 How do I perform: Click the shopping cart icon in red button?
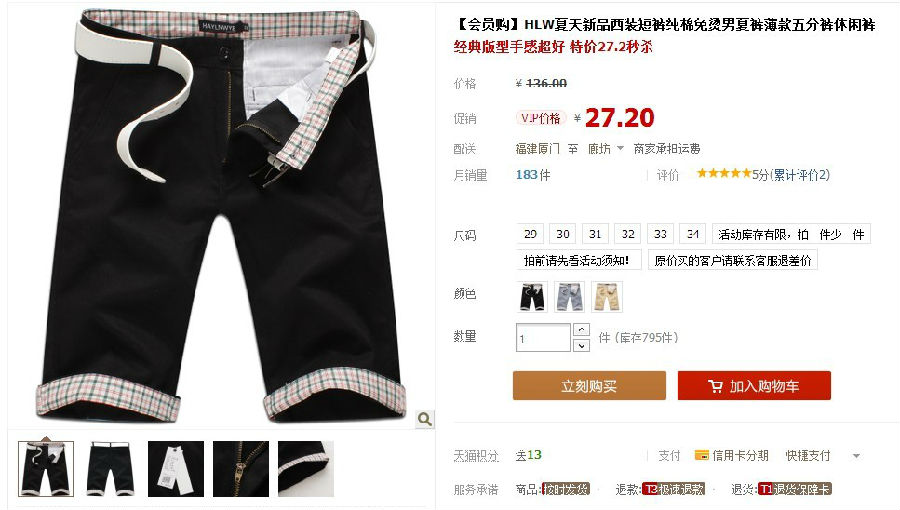[x=715, y=386]
